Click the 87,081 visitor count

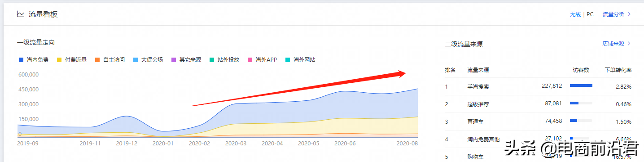[x=553, y=103]
